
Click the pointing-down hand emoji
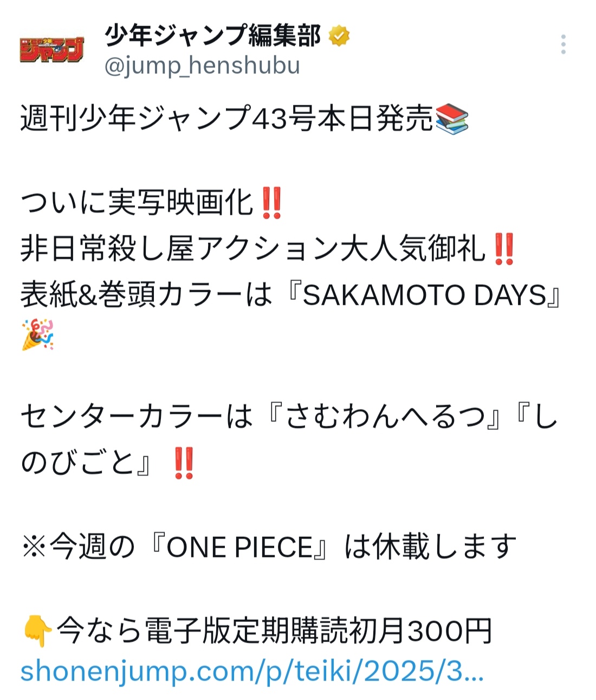click(x=37, y=632)
